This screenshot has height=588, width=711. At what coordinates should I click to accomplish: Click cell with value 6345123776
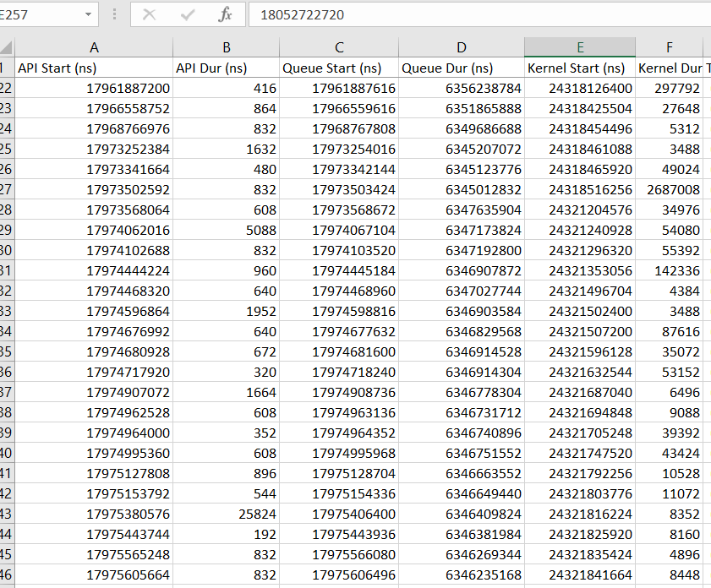(462, 170)
